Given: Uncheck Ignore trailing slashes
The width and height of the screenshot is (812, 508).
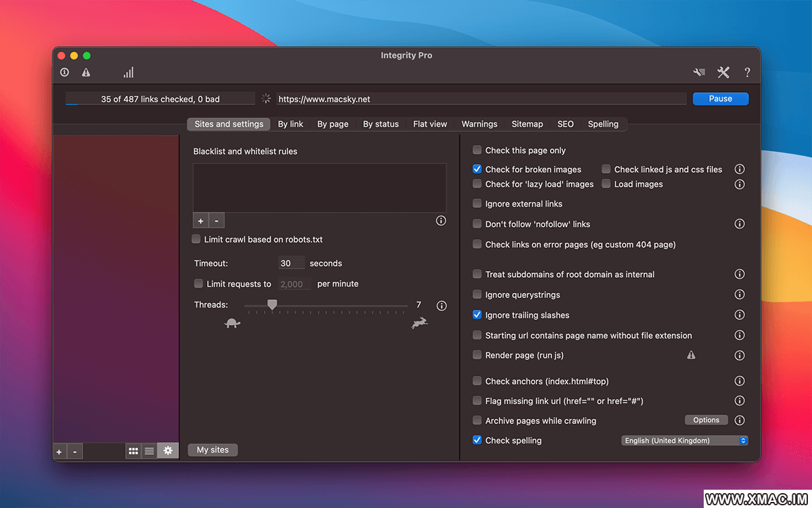Looking at the screenshot, I should pos(478,315).
